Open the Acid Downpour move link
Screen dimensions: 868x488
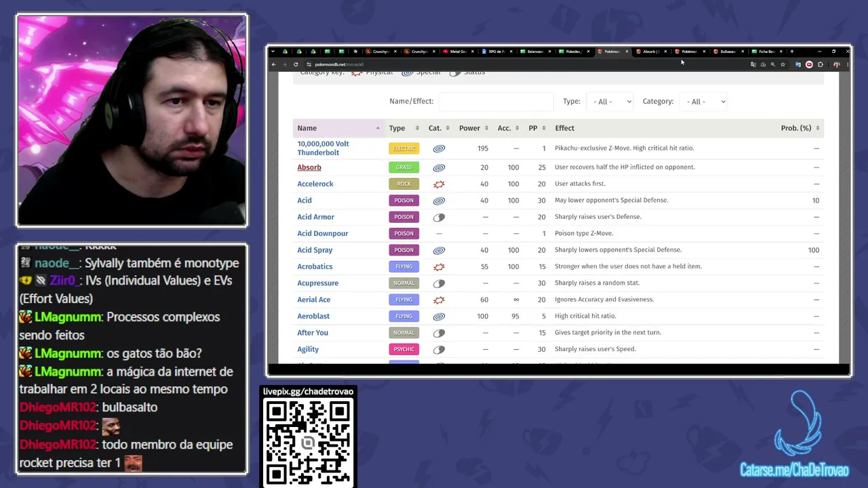coord(322,233)
